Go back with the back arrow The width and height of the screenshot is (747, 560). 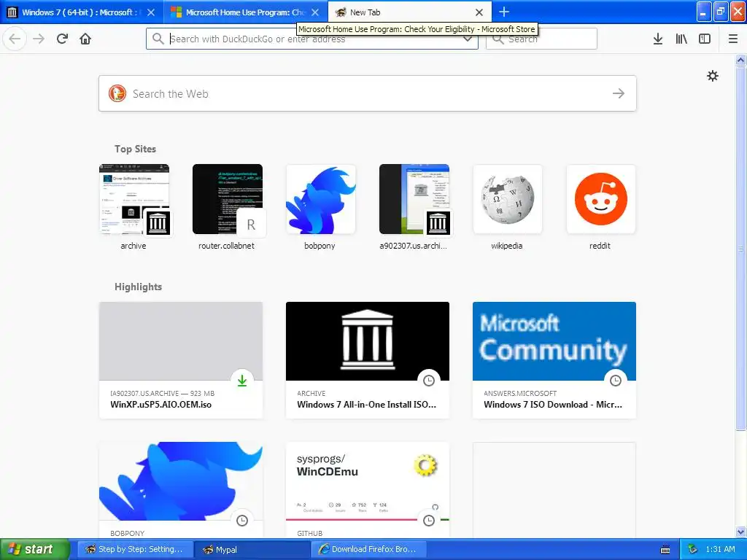coord(15,39)
